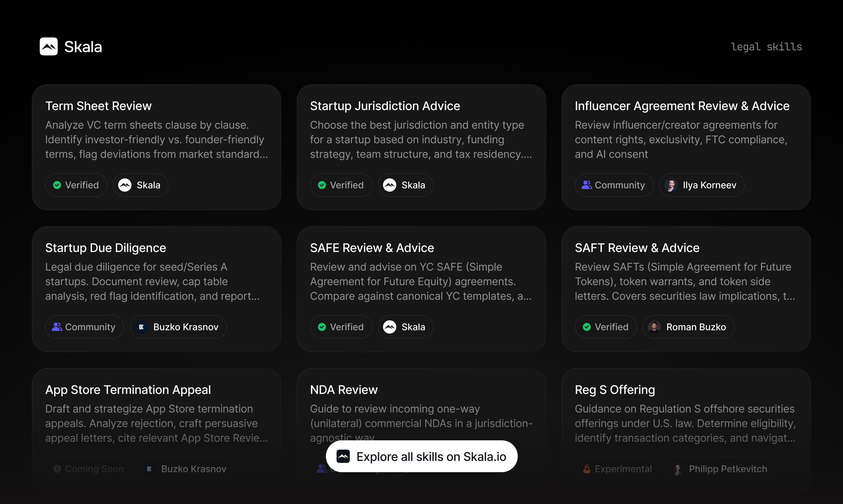Click the Skala badge icon on SAFE Review & Advice

(390, 327)
